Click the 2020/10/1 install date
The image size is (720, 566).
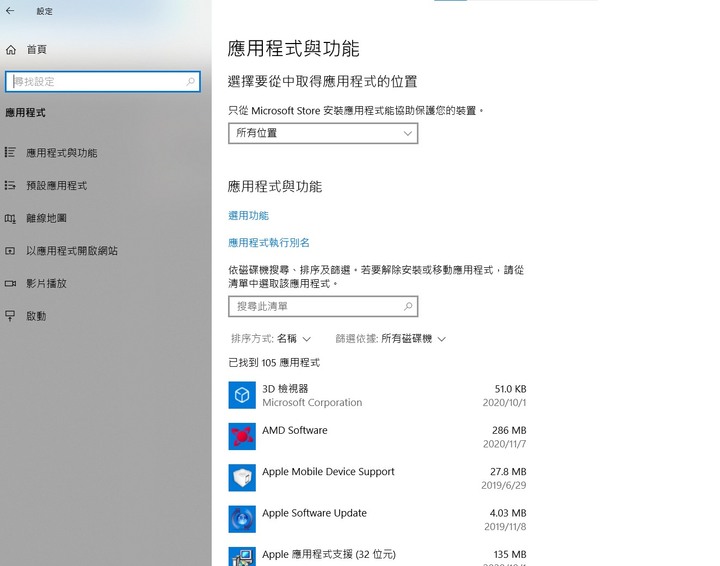(x=505, y=403)
